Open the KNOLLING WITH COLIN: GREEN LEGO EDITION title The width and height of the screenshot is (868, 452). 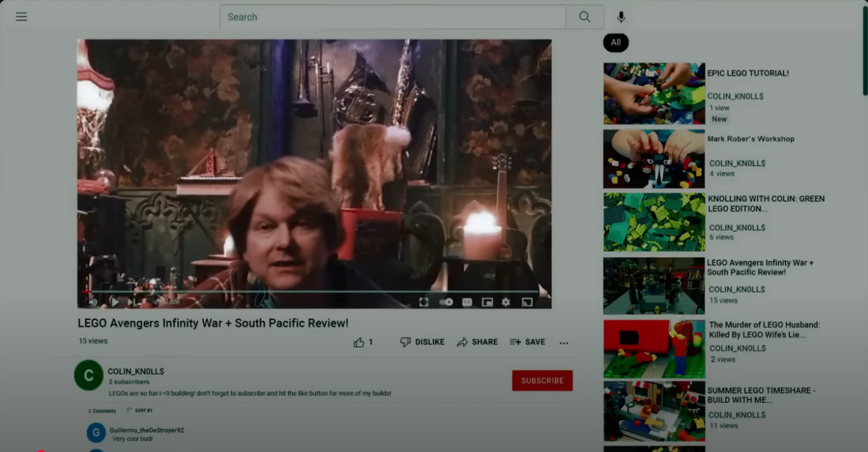click(766, 203)
